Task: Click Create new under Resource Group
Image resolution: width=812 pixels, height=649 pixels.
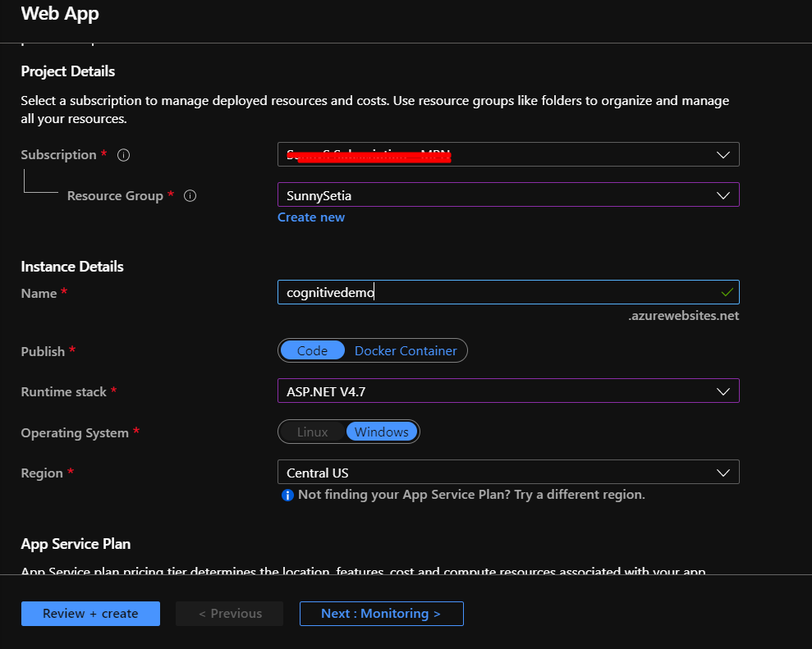Action: 310,217
